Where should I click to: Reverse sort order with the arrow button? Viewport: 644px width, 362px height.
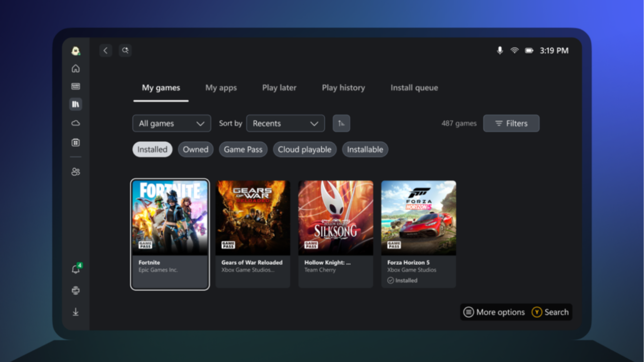point(341,123)
